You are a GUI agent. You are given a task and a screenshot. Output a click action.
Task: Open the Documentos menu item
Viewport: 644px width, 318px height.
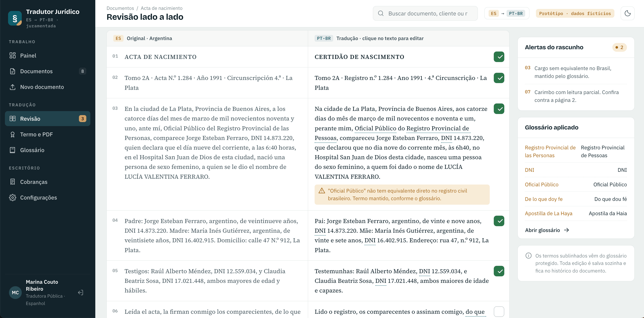pos(48,71)
